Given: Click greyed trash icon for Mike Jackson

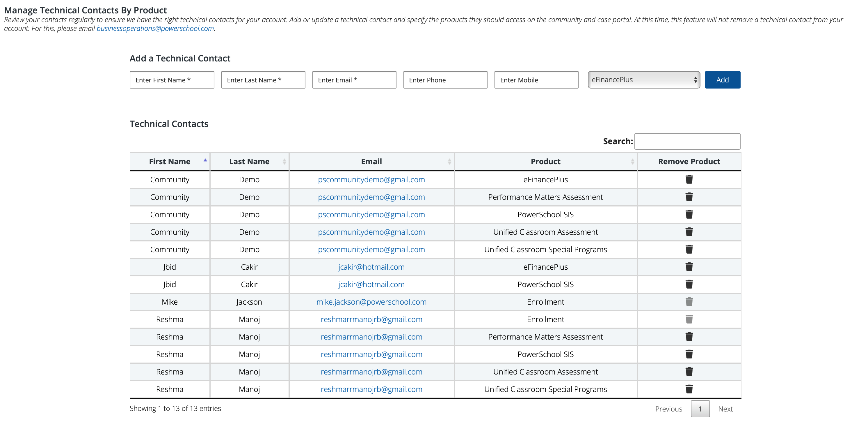Looking at the screenshot, I should (x=689, y=302).
